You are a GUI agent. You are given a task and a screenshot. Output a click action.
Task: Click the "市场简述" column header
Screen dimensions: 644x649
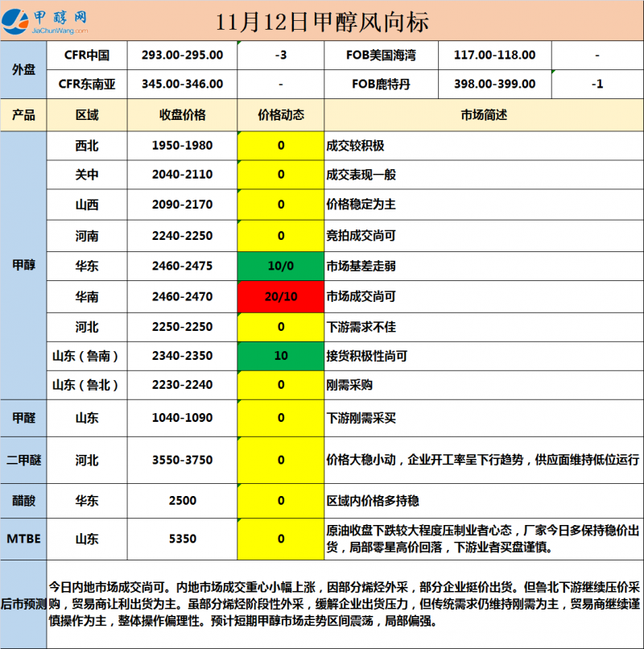click(484, 114)
